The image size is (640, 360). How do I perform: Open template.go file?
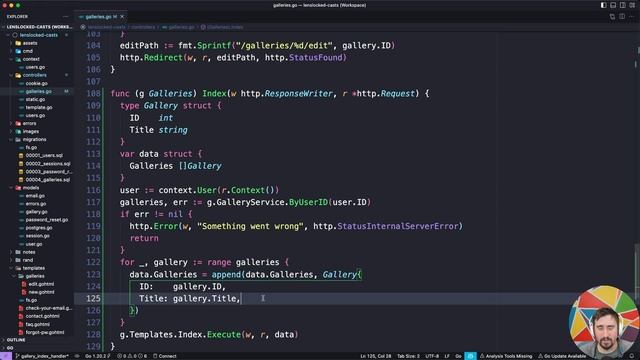click(39, 107)
